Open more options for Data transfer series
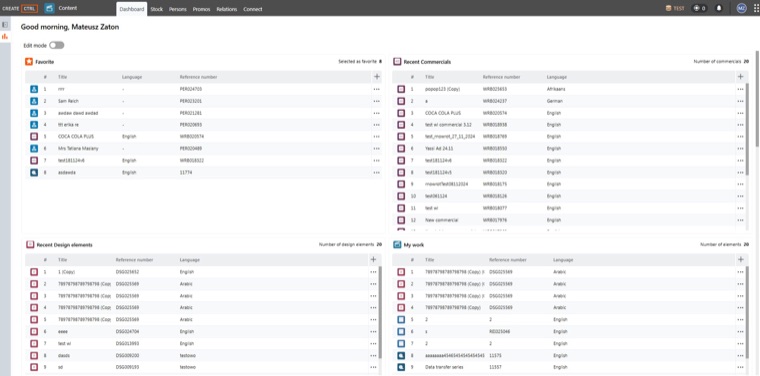760x376 pixels. [740, 367]
